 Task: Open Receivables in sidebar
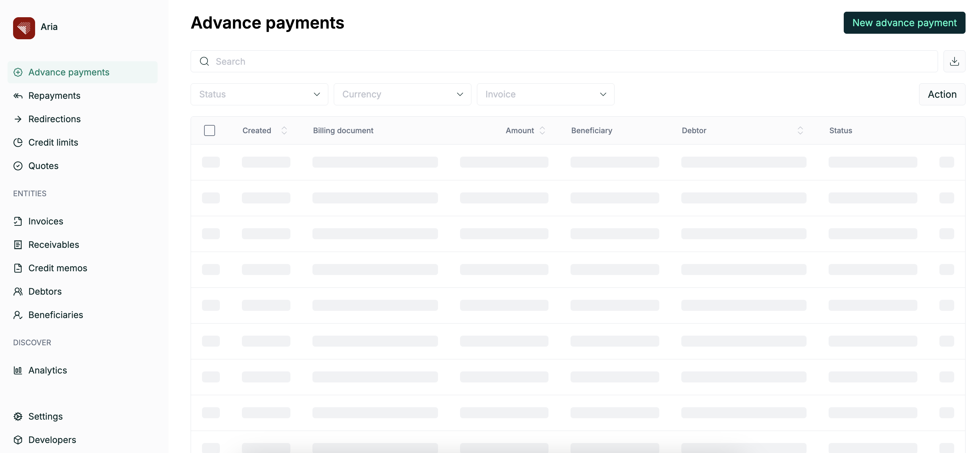point(83,245)
